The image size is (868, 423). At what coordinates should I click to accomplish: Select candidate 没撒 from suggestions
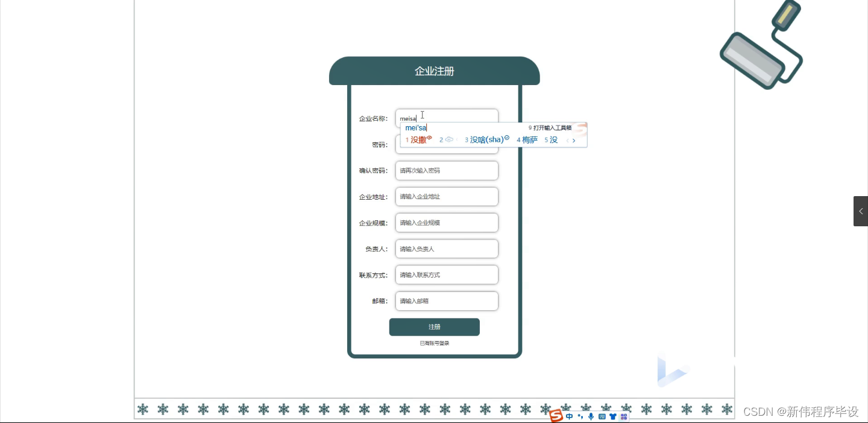tap(418, 139)
